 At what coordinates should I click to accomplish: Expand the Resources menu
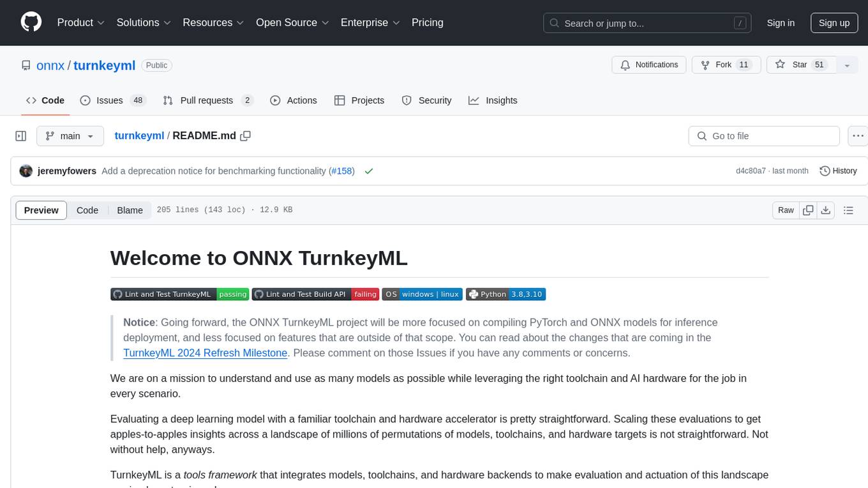213,22
